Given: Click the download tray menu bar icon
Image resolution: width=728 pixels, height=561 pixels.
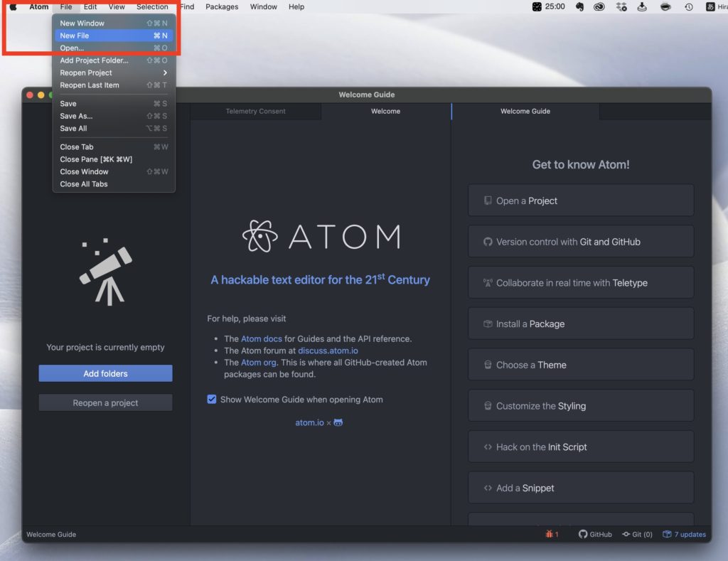Looking at the screenshot, I should 642,6.
